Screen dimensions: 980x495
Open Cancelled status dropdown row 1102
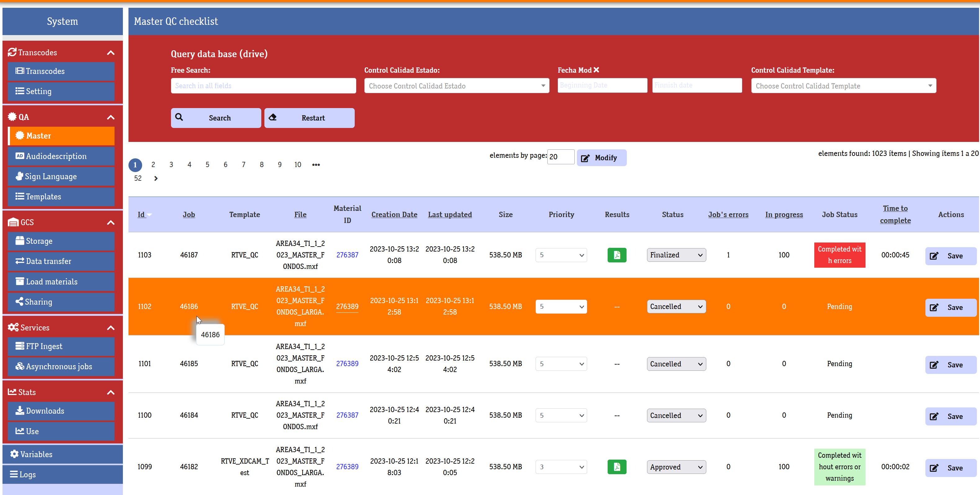click(677, 307)
